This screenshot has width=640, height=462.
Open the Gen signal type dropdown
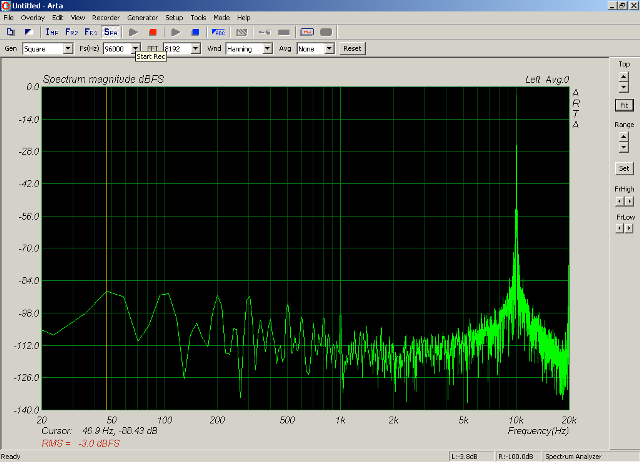(x=68, y=49)
